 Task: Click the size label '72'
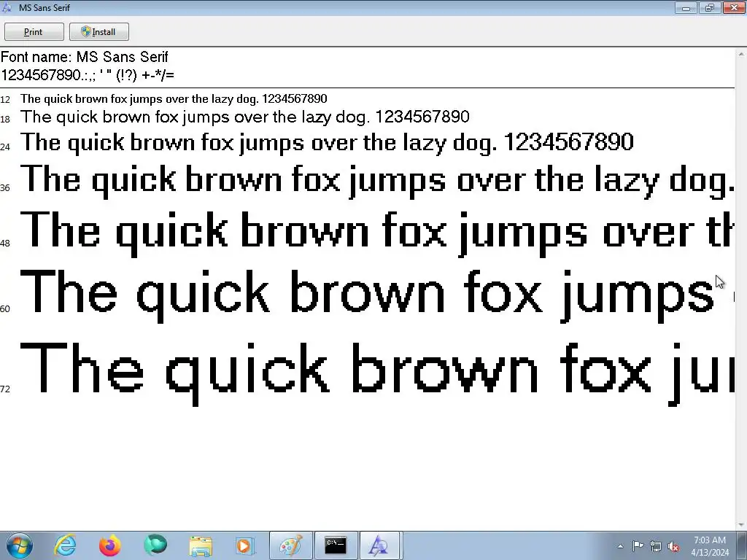pyautogui.click(x=5, y=389)
